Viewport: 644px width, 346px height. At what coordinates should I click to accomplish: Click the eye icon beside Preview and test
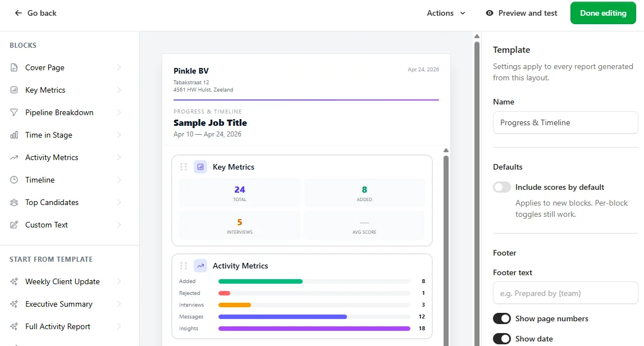pos(489,13)
